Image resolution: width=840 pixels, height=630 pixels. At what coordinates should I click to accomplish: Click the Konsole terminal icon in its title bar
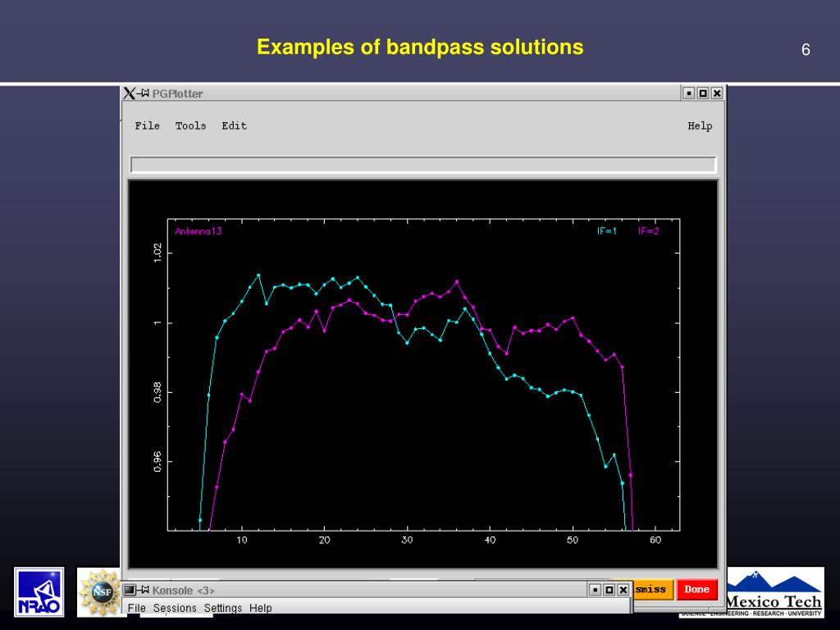[129, 591]
